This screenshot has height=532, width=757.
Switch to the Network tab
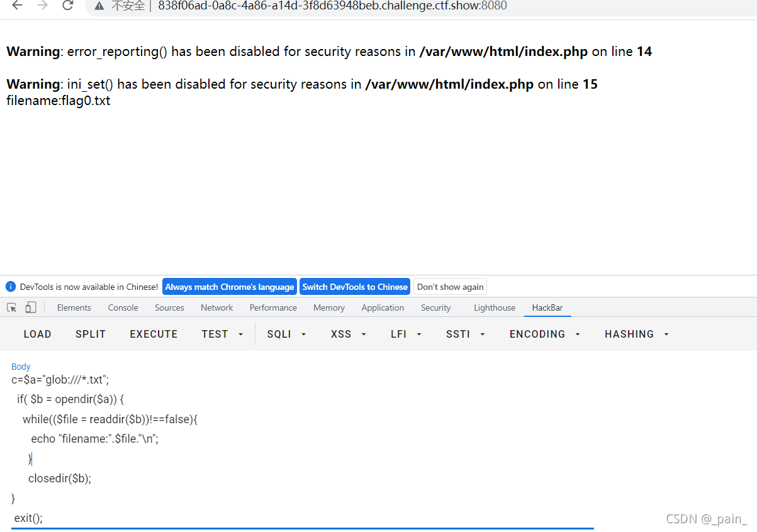coord(217,308)
